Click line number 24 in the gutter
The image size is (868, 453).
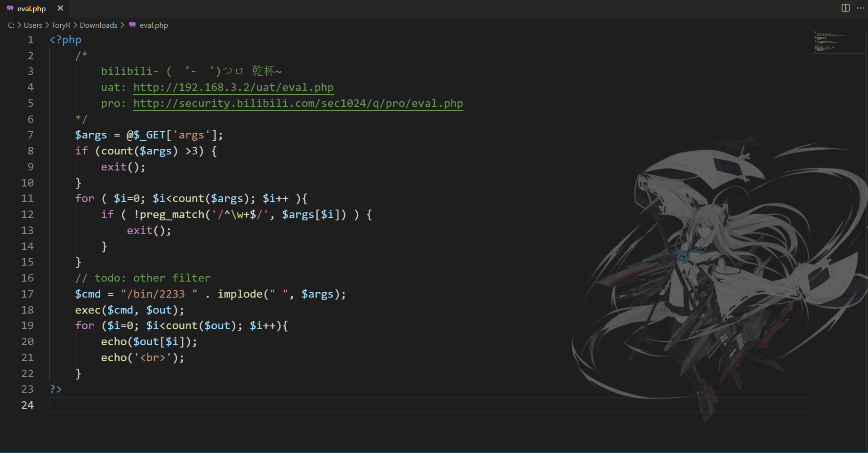pos(27,405)
